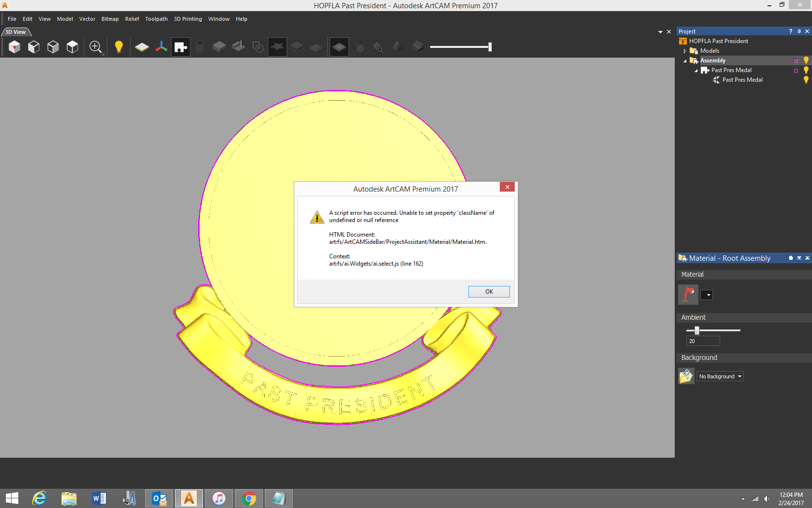812x508 pixels.
Task: Select the Zoom tool in the toolbar
Action: (x=95, y=46)
